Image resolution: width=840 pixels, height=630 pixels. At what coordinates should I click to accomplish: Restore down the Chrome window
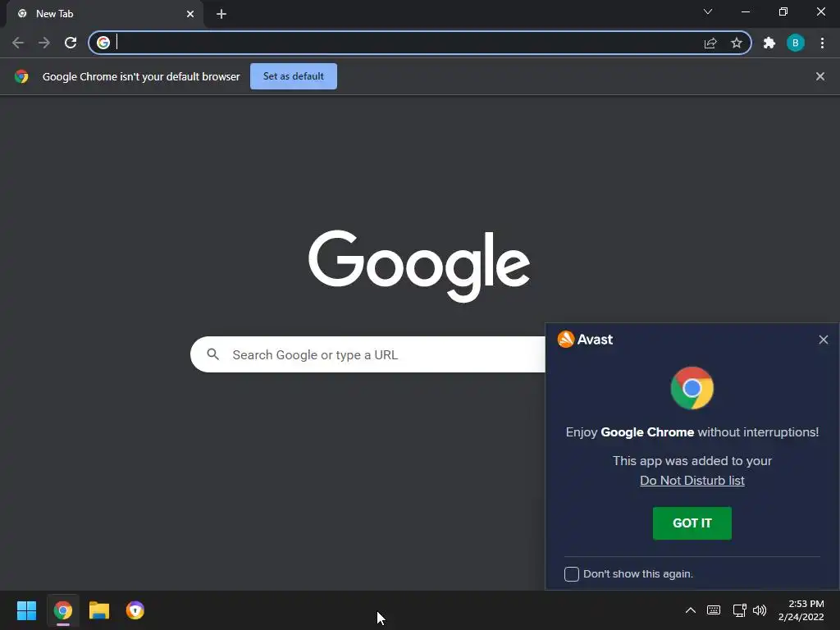[783, 11]
